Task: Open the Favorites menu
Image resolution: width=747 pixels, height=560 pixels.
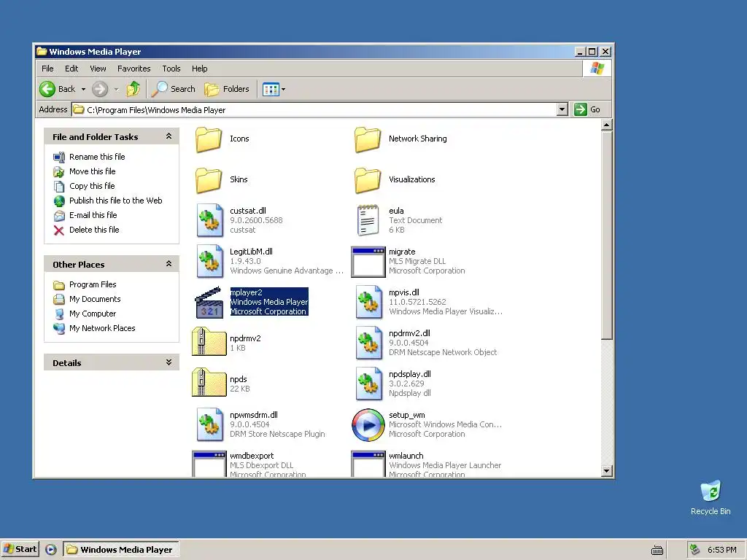Action: (x=134, y=69)
